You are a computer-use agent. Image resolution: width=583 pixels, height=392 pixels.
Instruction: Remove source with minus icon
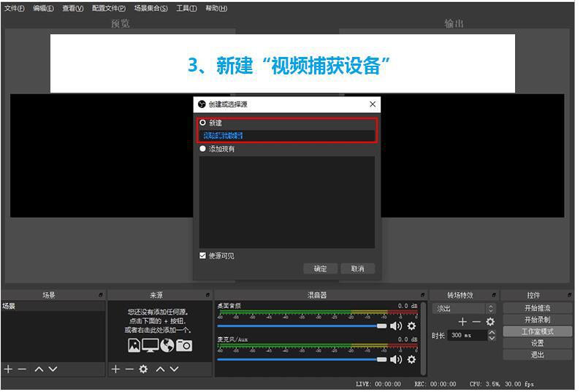click(x=129, y=369)
